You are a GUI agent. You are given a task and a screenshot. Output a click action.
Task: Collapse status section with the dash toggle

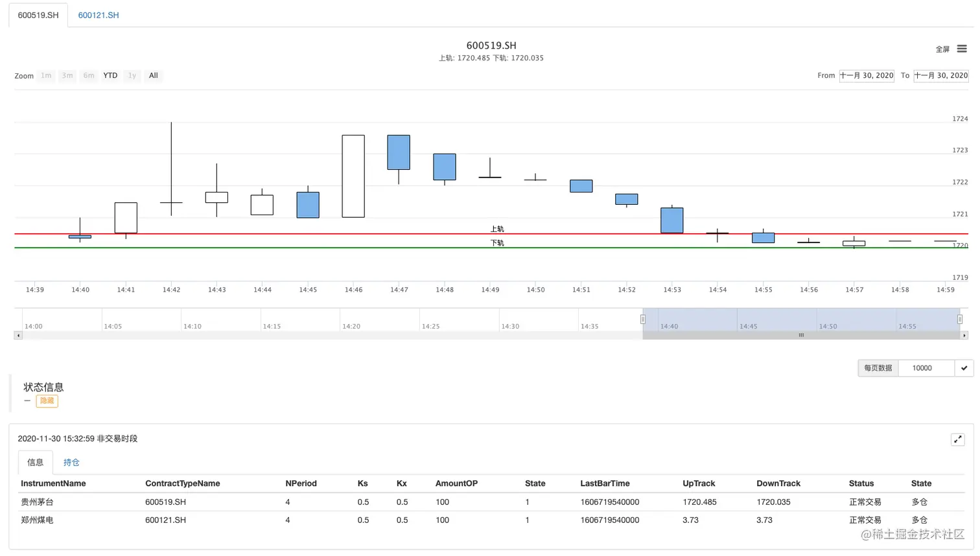click(27, 401)
